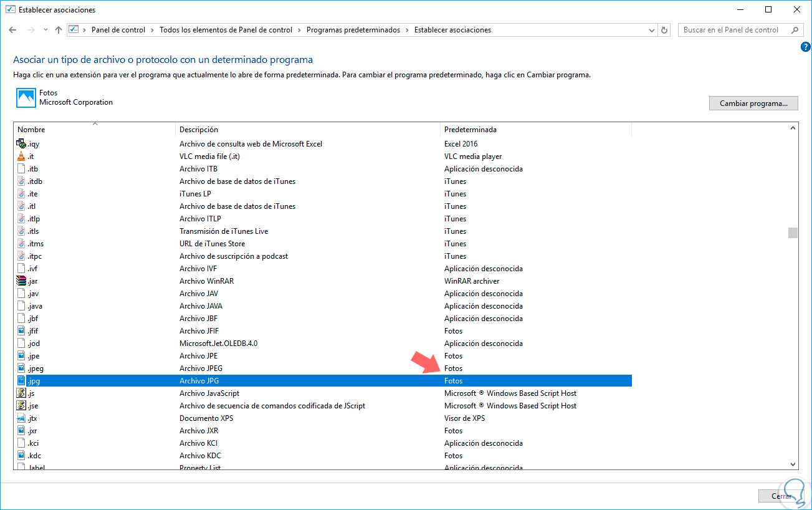
Task: Click the vertical scrollbar thumb
Action: pos(793,233)
